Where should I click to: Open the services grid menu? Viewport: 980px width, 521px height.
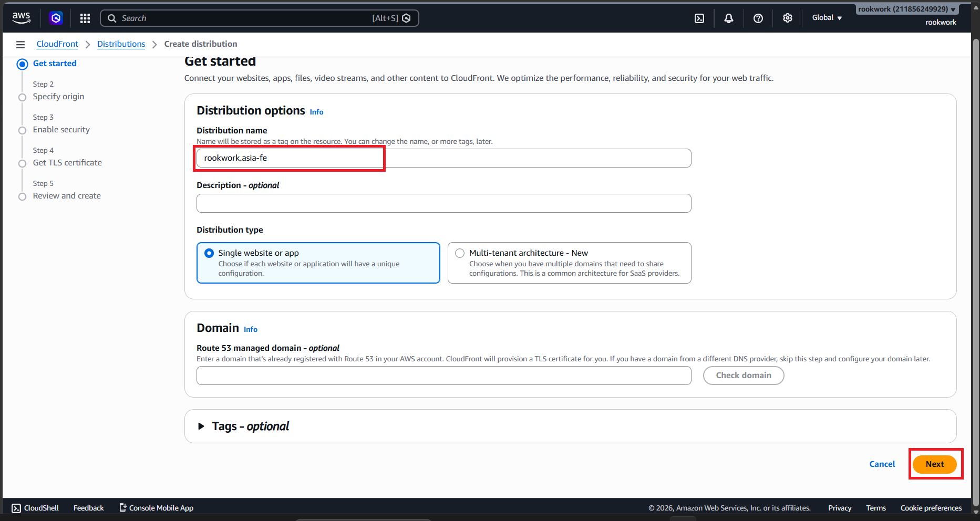[85, 18]
